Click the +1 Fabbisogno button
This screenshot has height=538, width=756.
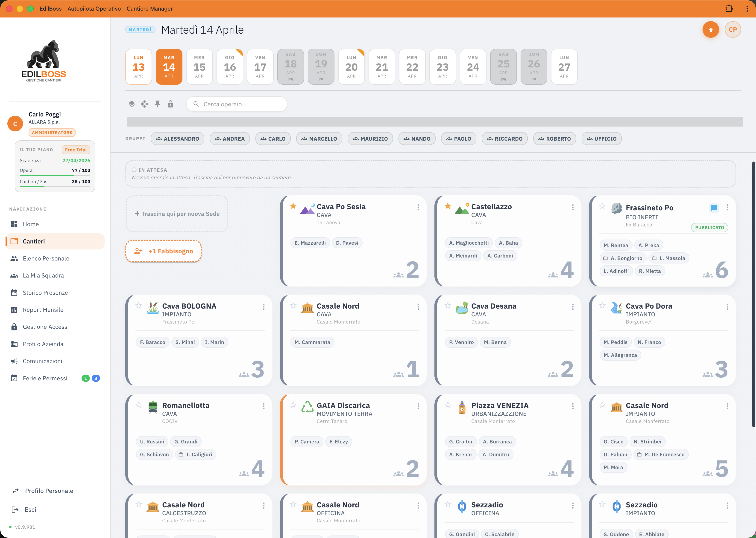pos(164,251)
